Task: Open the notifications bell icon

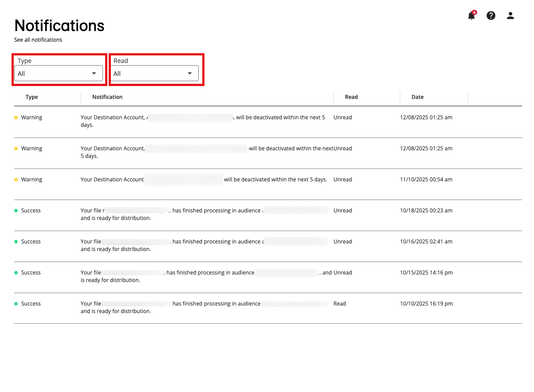Action: (x=471, y=16)
